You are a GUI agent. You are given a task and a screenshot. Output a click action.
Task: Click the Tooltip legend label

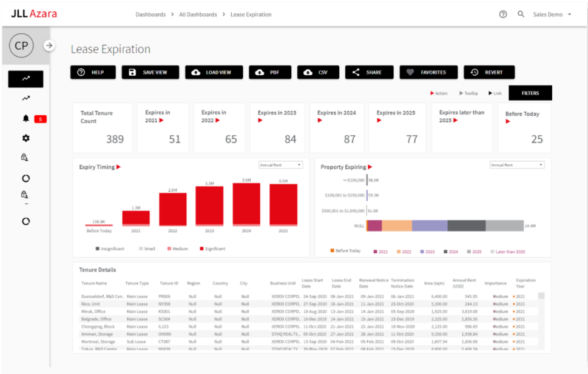[x=471, y=93]
